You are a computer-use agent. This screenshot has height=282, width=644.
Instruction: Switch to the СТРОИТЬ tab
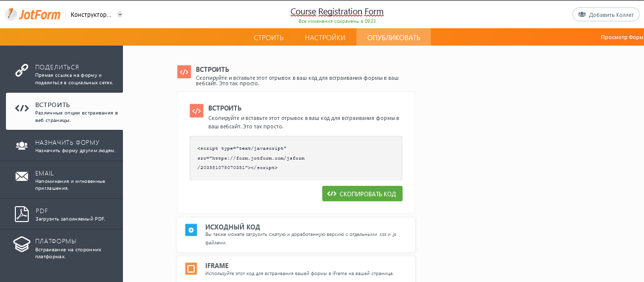point(269,38)
